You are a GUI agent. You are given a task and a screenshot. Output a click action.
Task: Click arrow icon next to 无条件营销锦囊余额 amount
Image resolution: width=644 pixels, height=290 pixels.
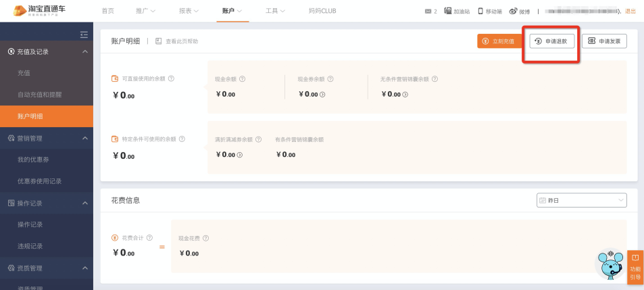405,95
